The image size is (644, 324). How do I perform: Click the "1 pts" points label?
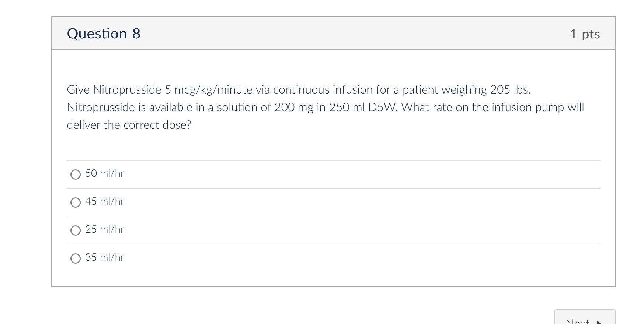pos(585,34)
